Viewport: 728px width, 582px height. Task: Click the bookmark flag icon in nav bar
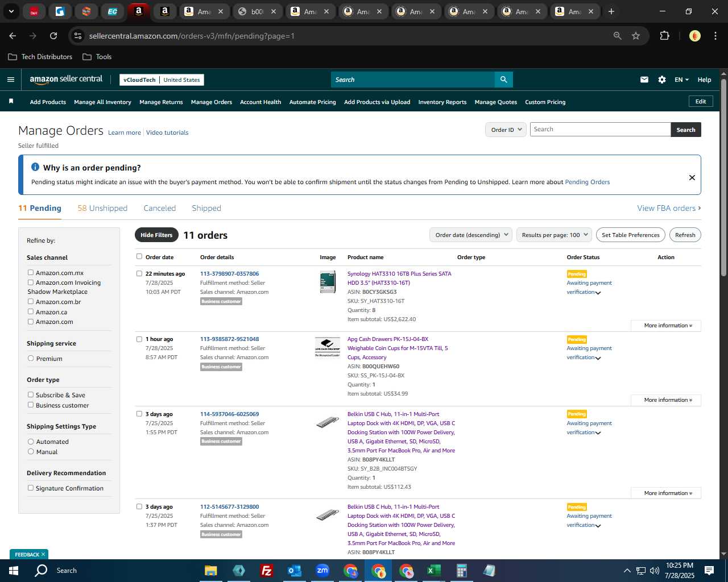[x=11, y=101]
